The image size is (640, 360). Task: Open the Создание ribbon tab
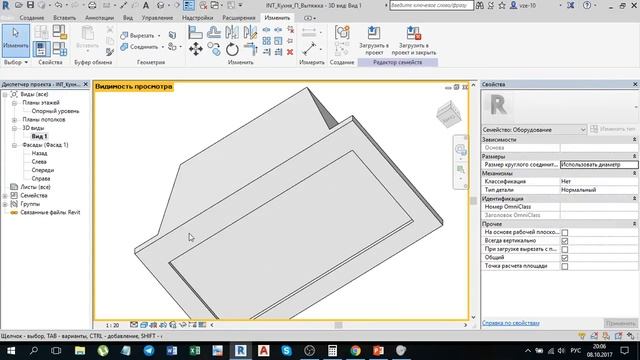pyautogui.click(x=31, y=18)
